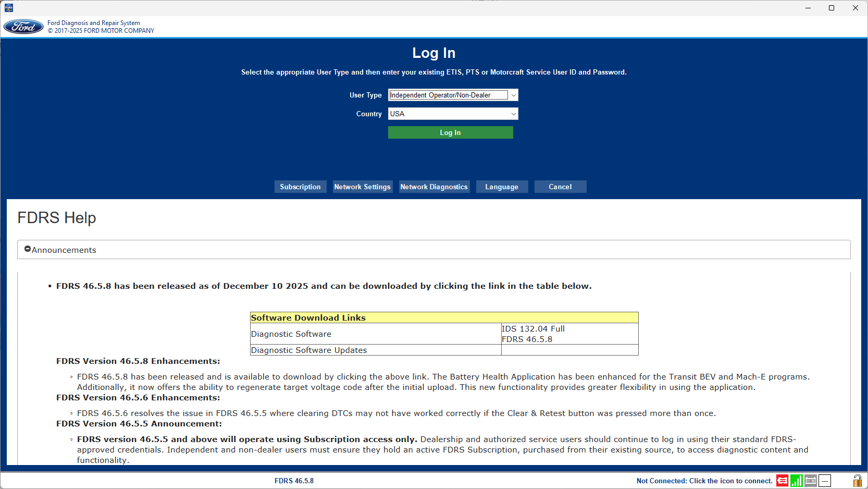The height and width of the screenshot is (489, 868).
Task: Open Network Settings
Action: tap(362, 187)
